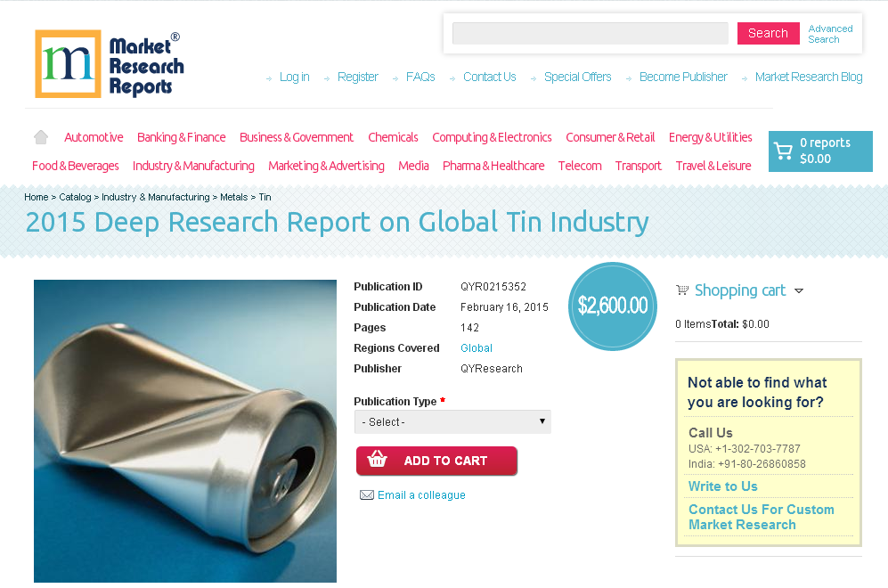Click the $2,600.00 price badge
888x588 pixels.
612,306
